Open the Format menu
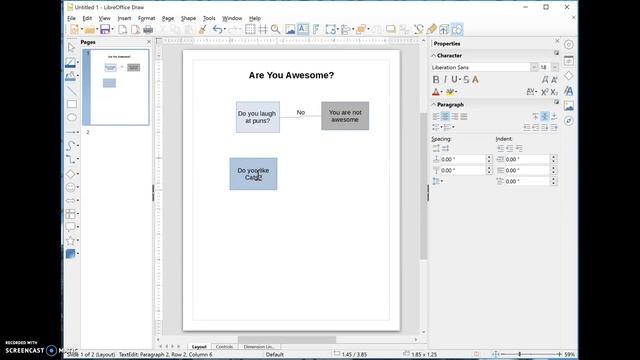 pyautogui.click(x=147, y=18)
